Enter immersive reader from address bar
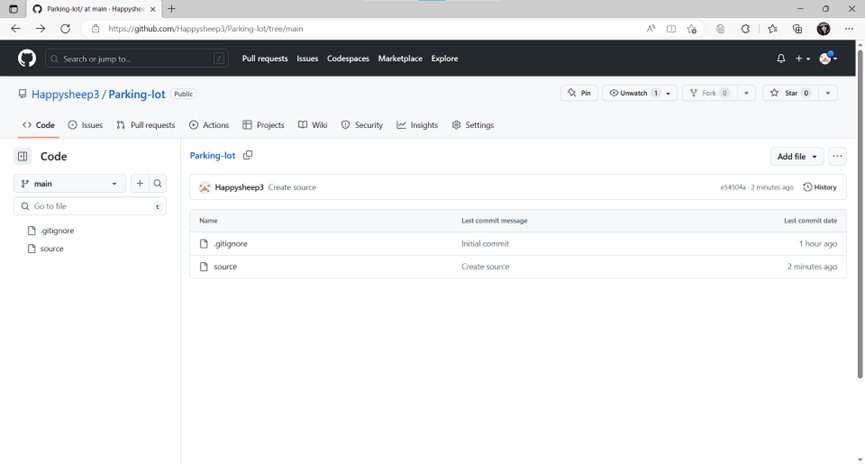Screen dimensions: 865x464 (671, 29)
